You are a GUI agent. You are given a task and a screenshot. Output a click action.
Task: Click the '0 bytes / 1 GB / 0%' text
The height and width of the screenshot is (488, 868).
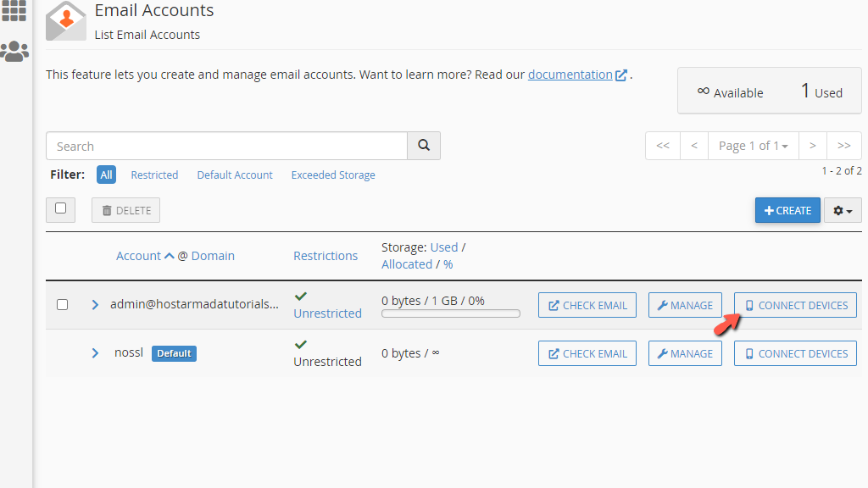433,301
